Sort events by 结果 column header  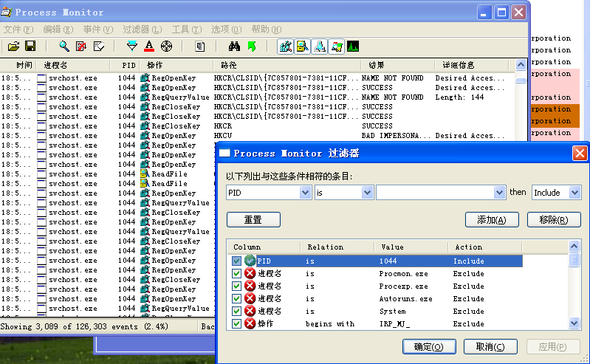pos(398,65)
